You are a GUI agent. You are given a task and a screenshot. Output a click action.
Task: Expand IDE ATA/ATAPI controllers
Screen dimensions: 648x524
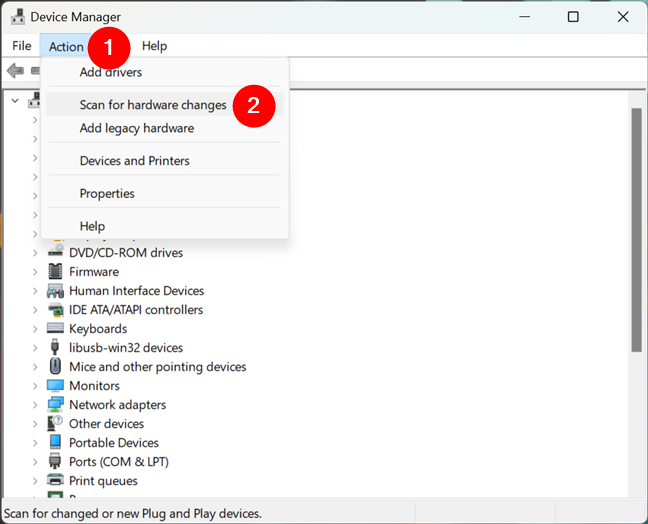coord(35,310)
